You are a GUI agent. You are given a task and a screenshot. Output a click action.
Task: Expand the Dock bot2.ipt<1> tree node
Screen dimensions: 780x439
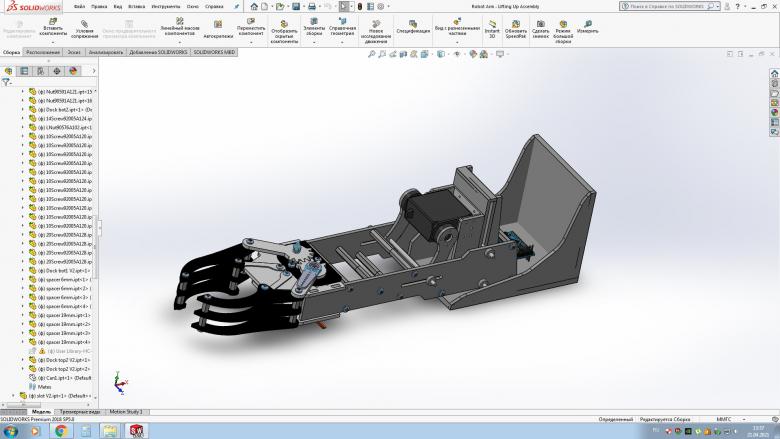(22, 109)
